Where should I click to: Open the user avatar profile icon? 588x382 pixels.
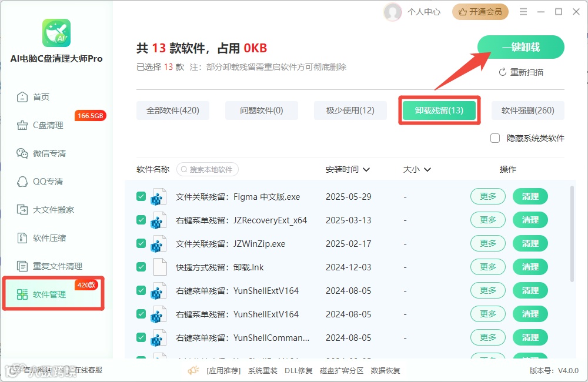point(393,12)
